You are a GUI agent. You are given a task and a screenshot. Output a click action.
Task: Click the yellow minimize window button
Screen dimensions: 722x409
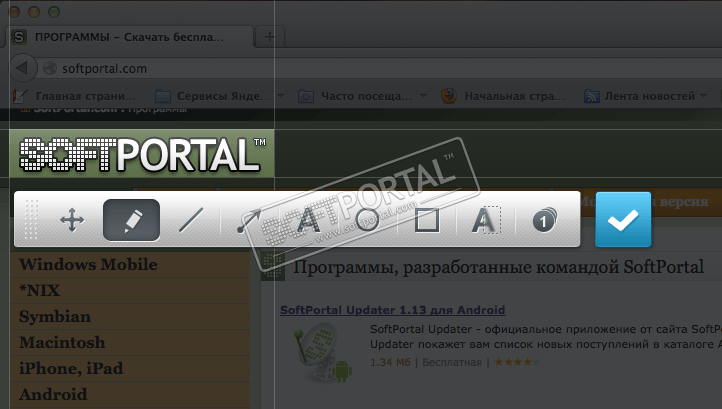coord(34,12)
